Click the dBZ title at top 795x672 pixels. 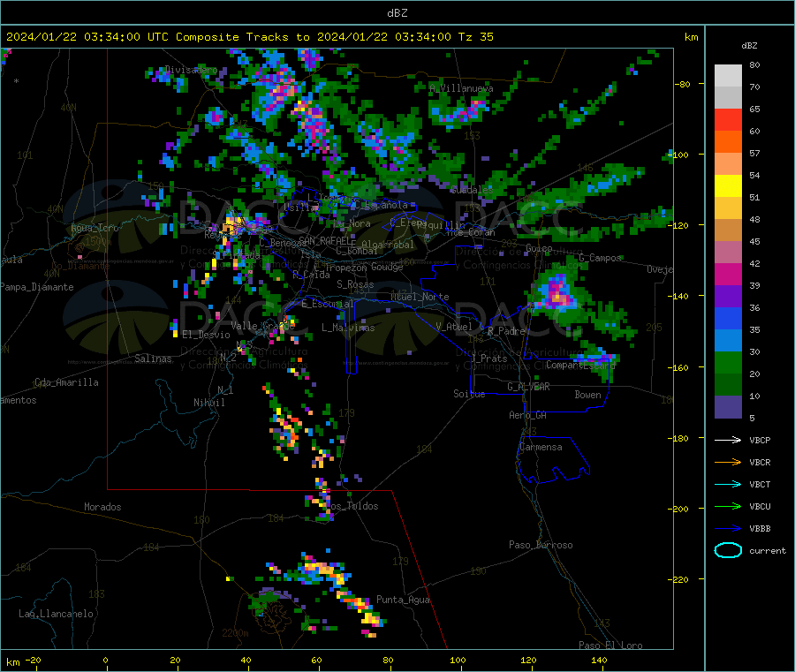[397, 13]
